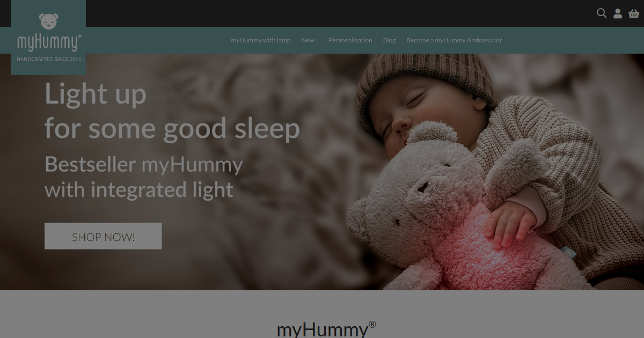Go to the New ! menu item
644x338 pixels.
click(309, 40)
